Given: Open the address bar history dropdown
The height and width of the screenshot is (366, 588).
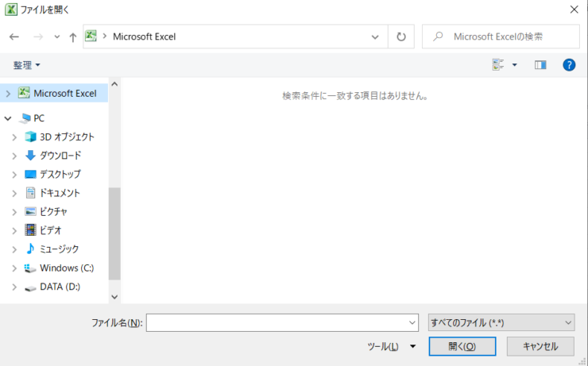Looking at the screenshot, I should pos(375,37).
